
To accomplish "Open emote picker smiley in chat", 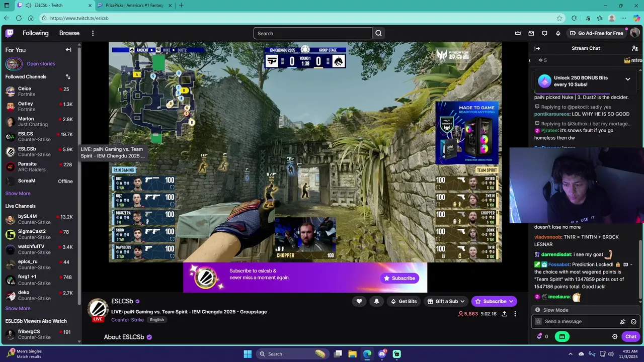I will 633,322.
